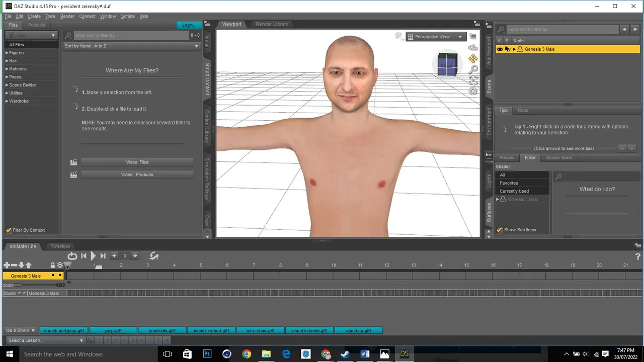Click the orbit camera control in viewport
This screenshot has height=362, width=644.
[x=472, y=47]
